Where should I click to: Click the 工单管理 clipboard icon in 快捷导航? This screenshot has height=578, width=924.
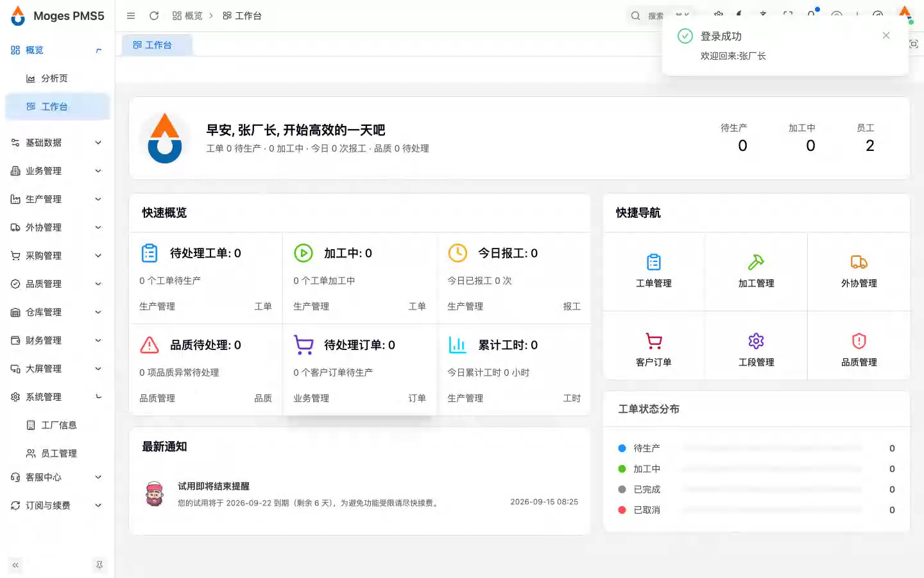coord(654,262)
